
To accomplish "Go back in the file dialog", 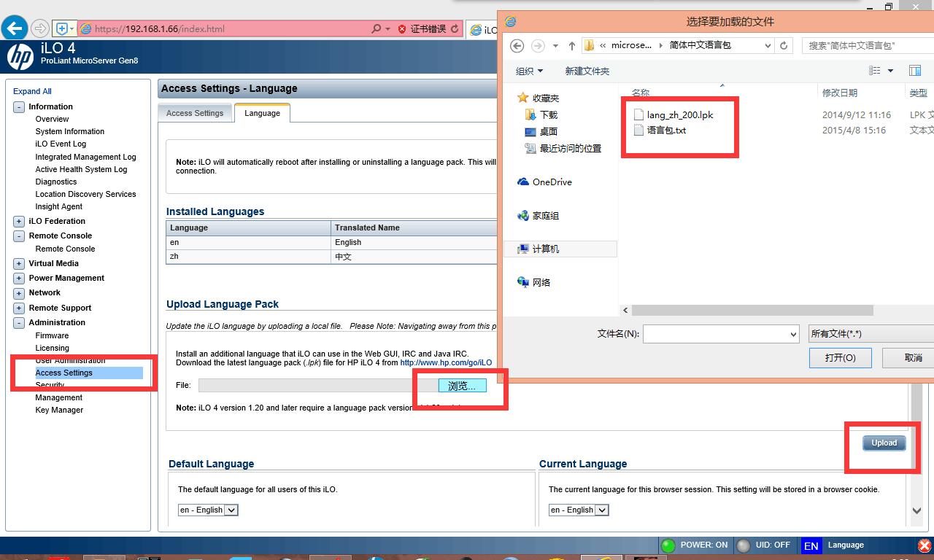I will coord(517,45).
